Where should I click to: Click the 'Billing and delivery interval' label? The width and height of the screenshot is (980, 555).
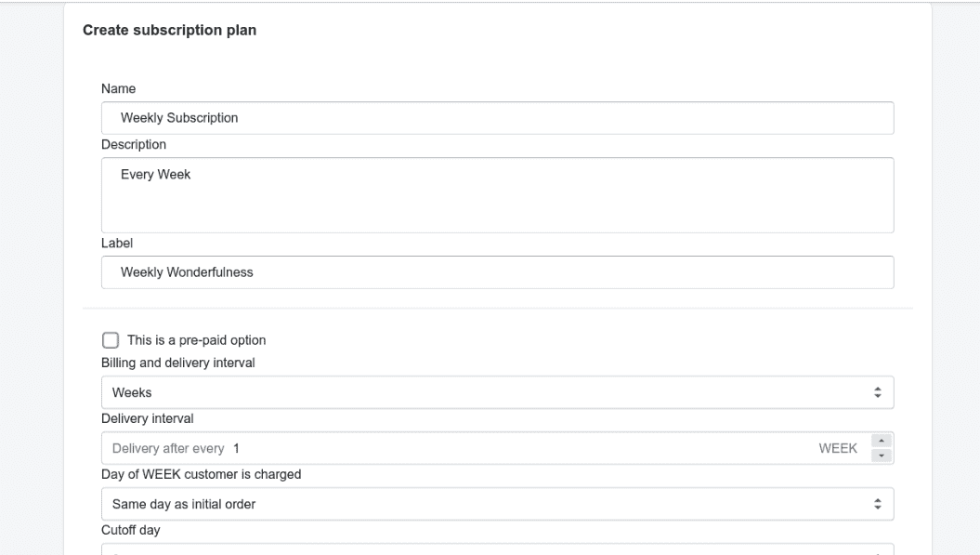pos(177,363)
